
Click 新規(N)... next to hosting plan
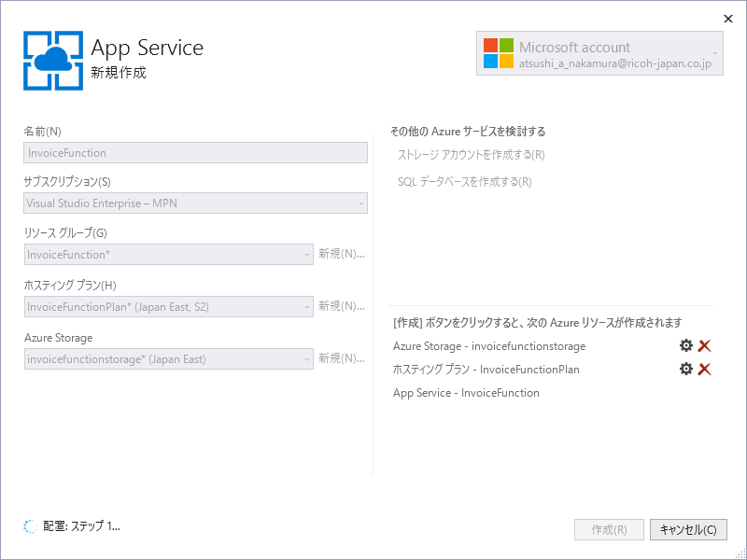[342, 306]
